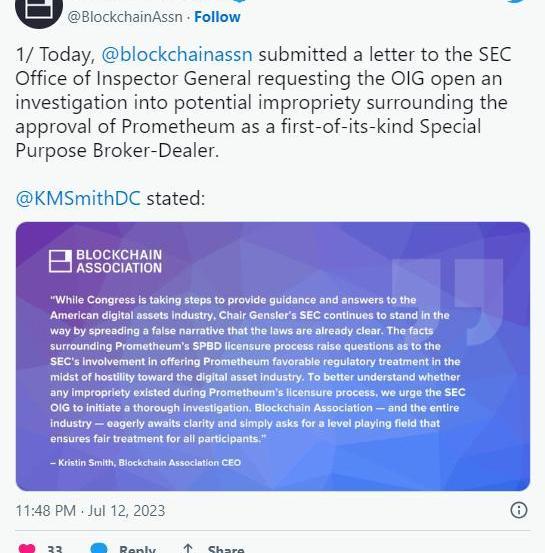Screen dimensions: 545x553
Task: Open the 11:48 PM Jul 12, 2023 timestamp
Action: click(90, 511)
